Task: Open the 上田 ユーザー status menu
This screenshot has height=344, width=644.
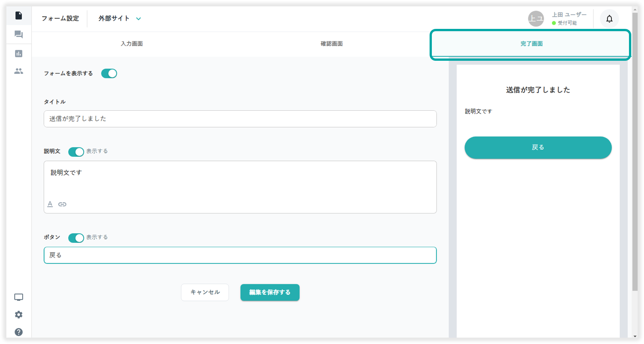Action: pos(558,19)
